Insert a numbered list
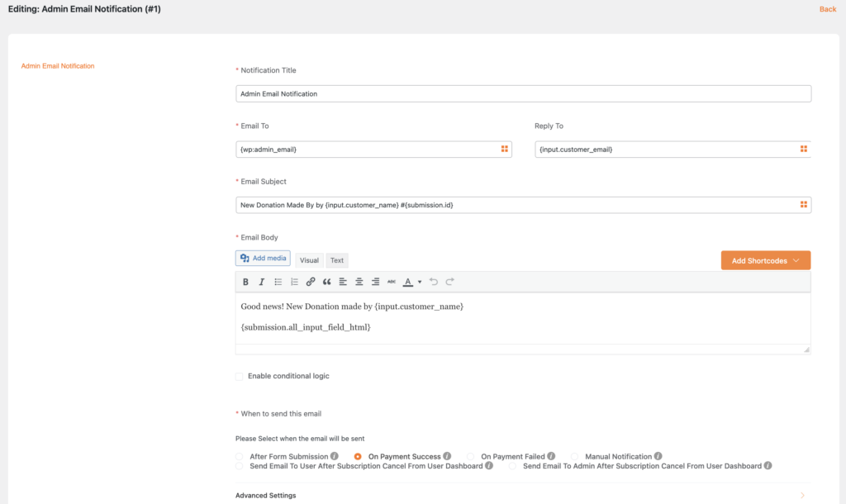Viewport: 846px width, 504px height. pos(295,282)
